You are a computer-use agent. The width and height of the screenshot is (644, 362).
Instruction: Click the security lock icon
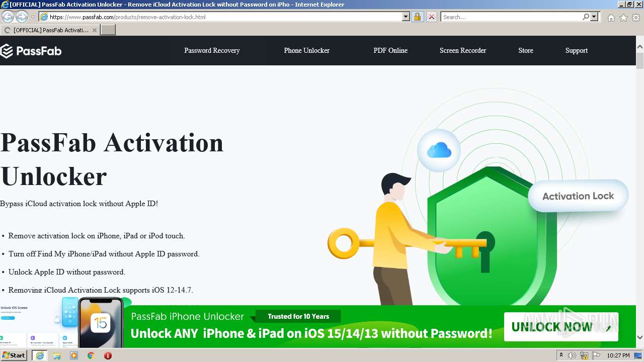coord(417,17)
